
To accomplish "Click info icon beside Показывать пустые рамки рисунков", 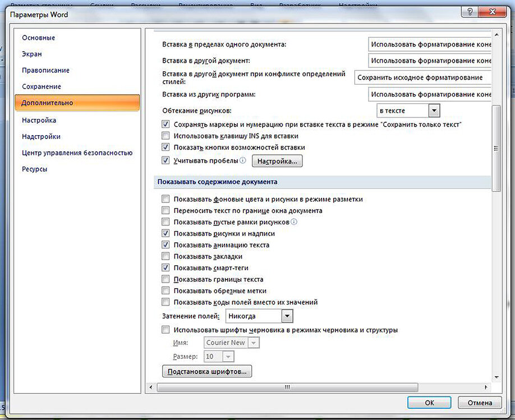I will [x=294, y=222].
